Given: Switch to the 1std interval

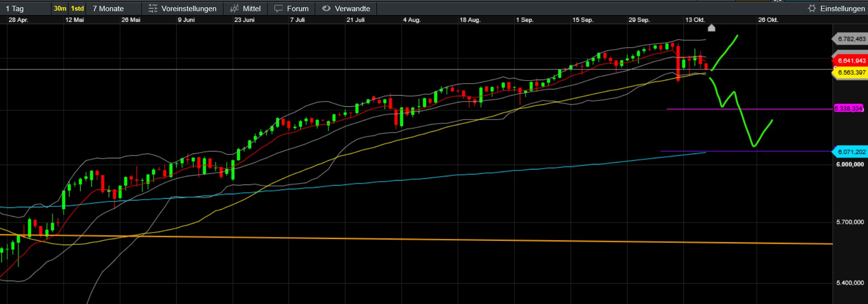Looking at the screenshot, I should pyautogui.click(x=77, y=8).
